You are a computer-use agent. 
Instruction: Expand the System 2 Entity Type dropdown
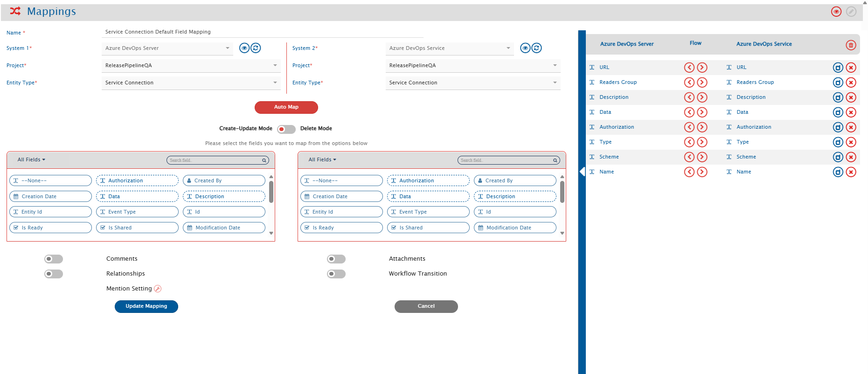click(472, 83)
